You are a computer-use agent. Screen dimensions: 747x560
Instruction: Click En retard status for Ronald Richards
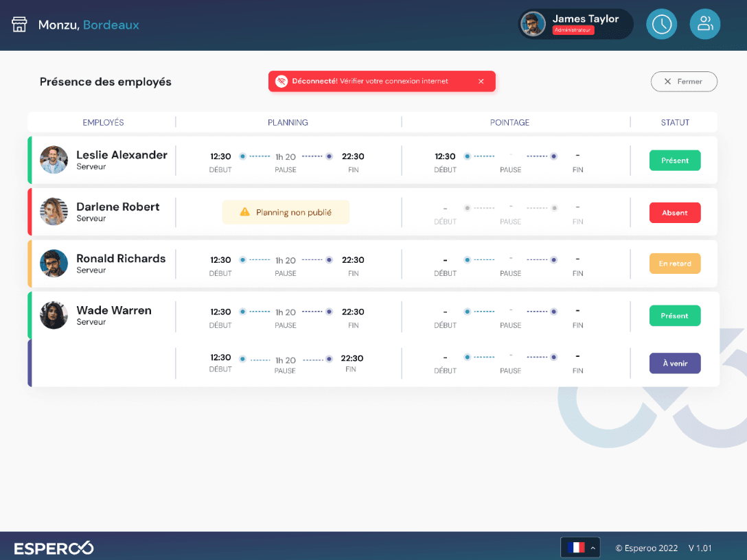click(x=674, y=264)
